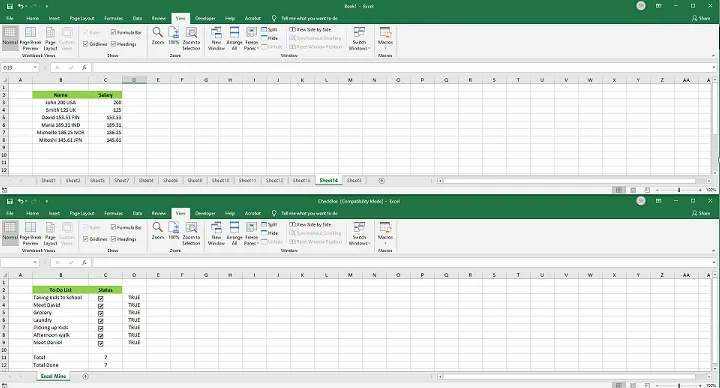720x388 pixels.
Task: Open the Home tab in Book1 window
Action: coord(33,18)
